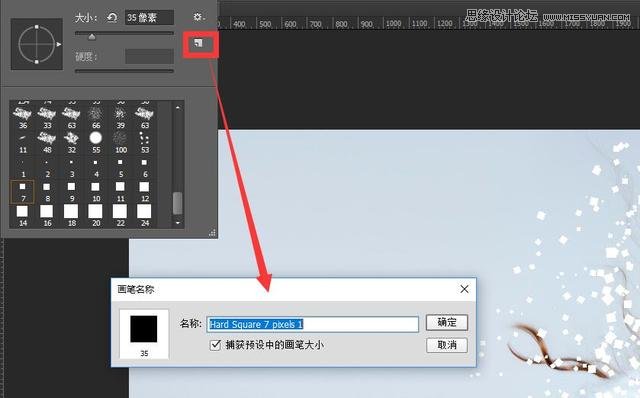Select the square brush preset labeled 5
This screenshot has width=640, height=398.
tap(120, 167)
